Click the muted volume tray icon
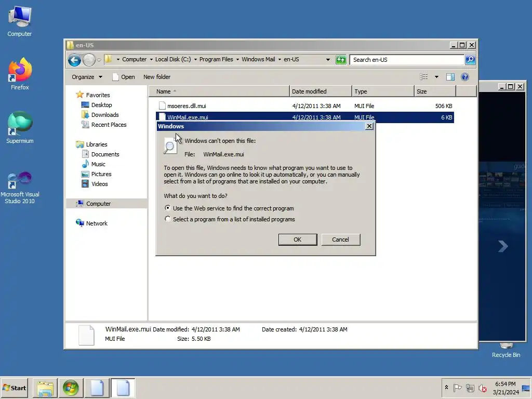The width and height of the screenshot is (532, 399). [x=482, y=388]
